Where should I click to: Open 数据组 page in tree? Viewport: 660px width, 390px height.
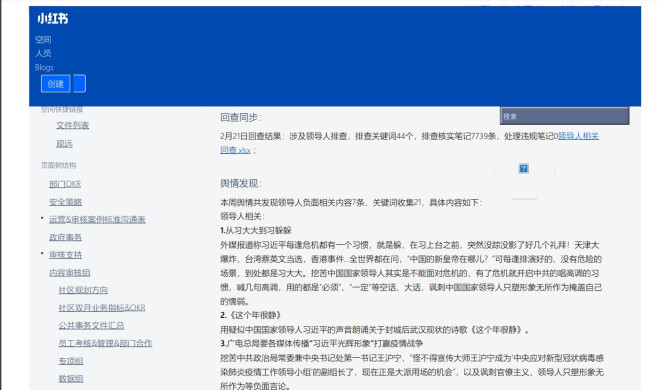(71, 378)
